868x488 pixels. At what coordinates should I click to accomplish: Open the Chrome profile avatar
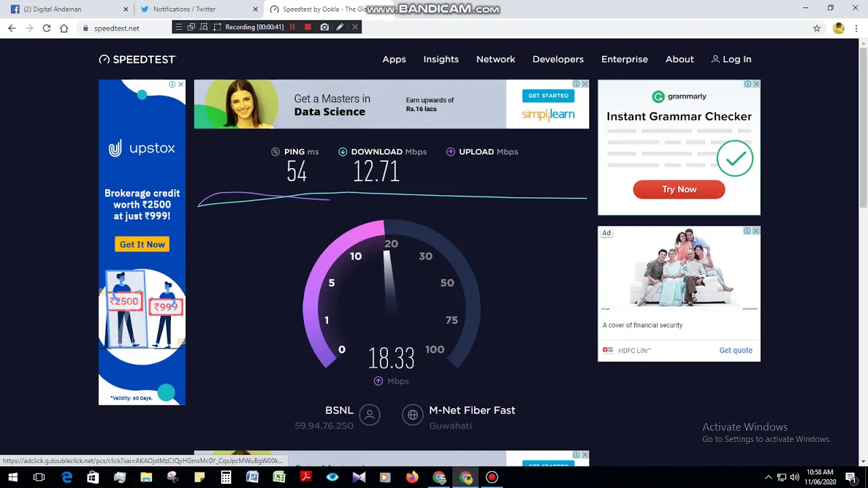click(x=839, y=28)
